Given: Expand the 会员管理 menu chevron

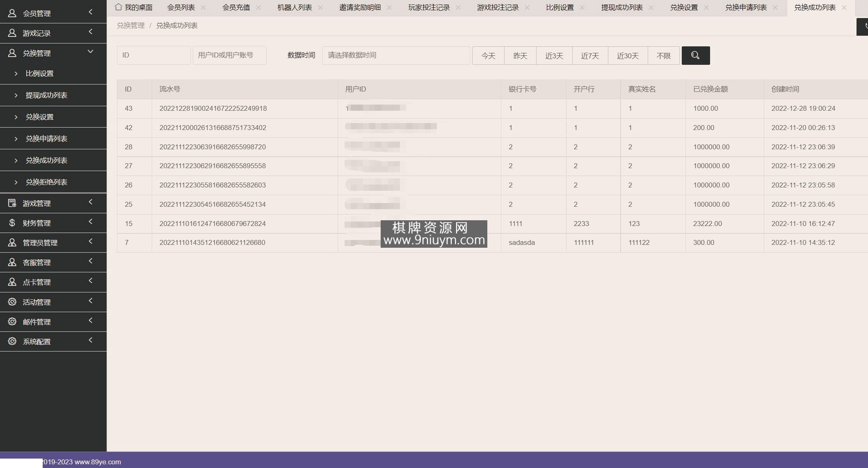Looking at the screenshot, I should [91, 12].
